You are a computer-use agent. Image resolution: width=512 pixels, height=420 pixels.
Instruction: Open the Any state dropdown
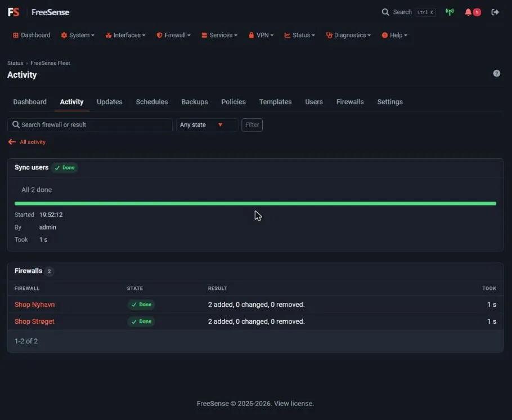tap(207, 125)
